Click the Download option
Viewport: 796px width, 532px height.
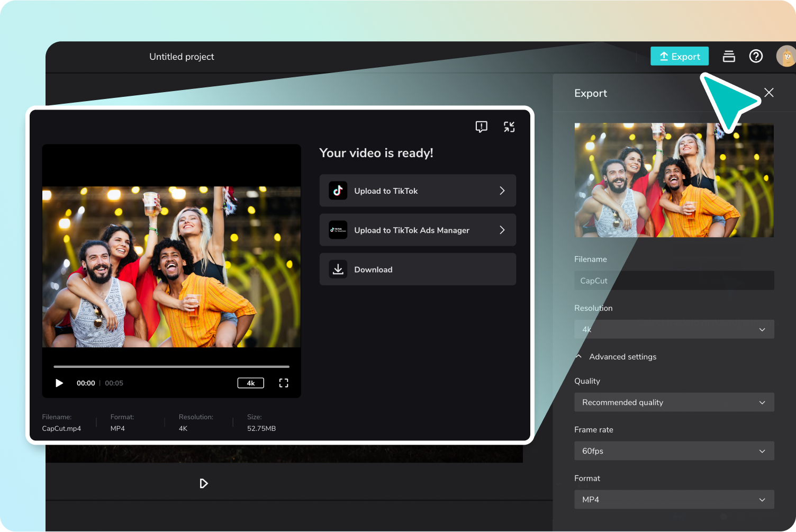(418, 269)
